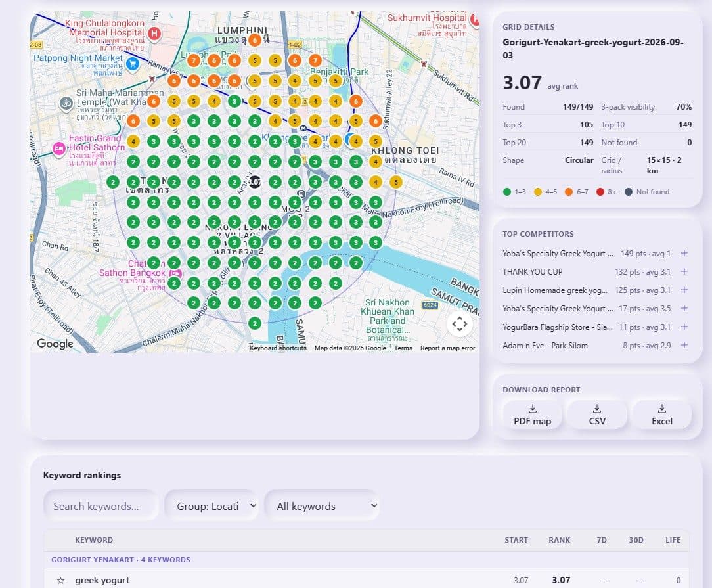Screen dimensions: 712x588
Task: Add Yoba's Specialty Greek Yogurt 17 pts competitor
Action: (x=684, y=308)
